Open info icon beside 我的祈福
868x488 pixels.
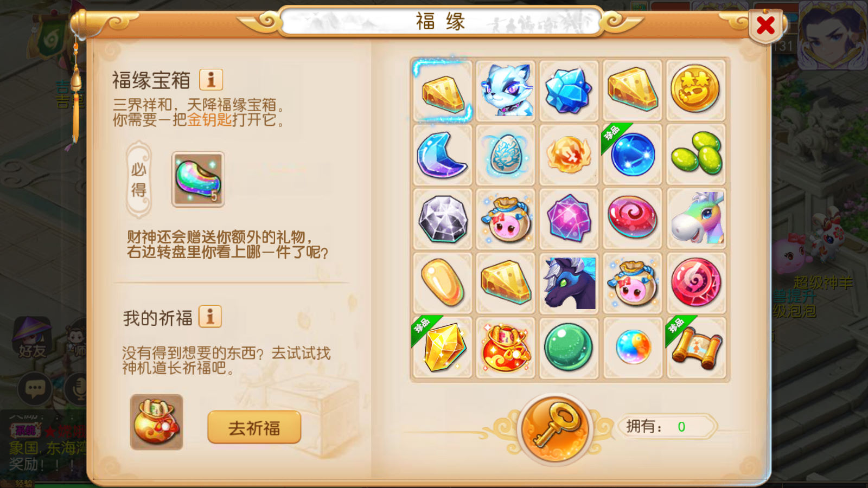210,317
